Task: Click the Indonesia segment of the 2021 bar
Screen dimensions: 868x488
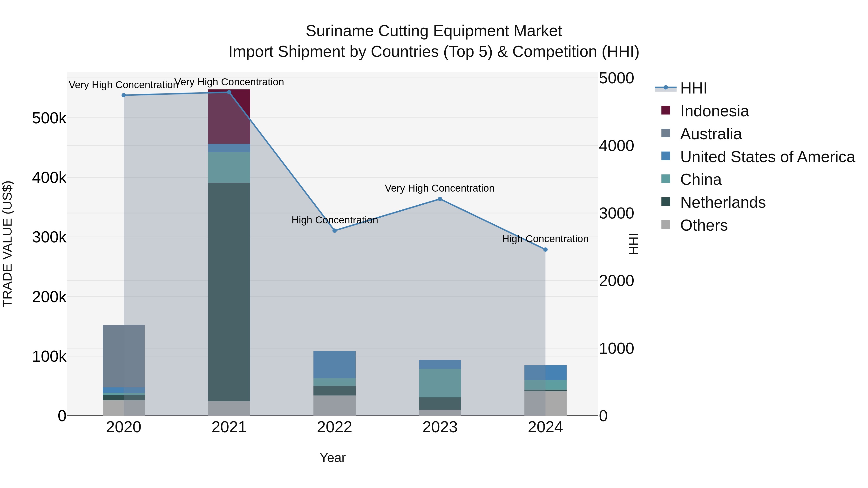Action: [x=229, y=117]
